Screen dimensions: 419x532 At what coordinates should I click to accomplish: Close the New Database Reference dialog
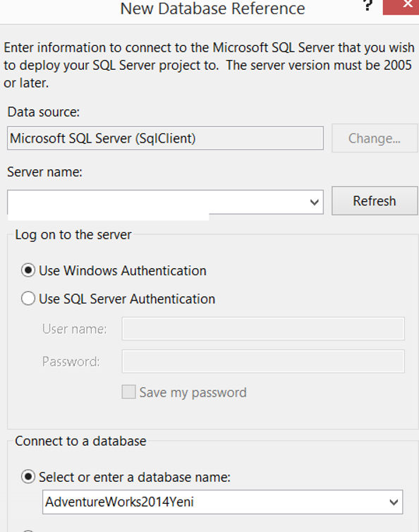click(401, 7)
